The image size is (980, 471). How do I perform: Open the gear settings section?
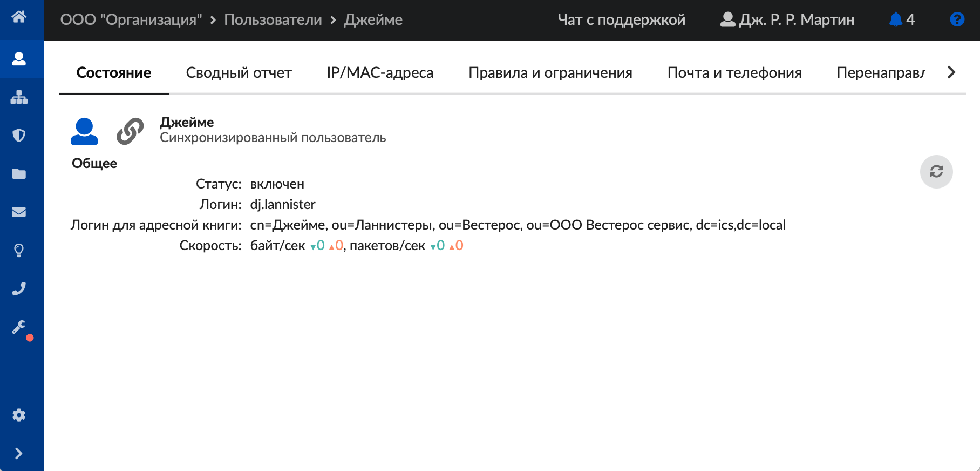pos(19,415)
